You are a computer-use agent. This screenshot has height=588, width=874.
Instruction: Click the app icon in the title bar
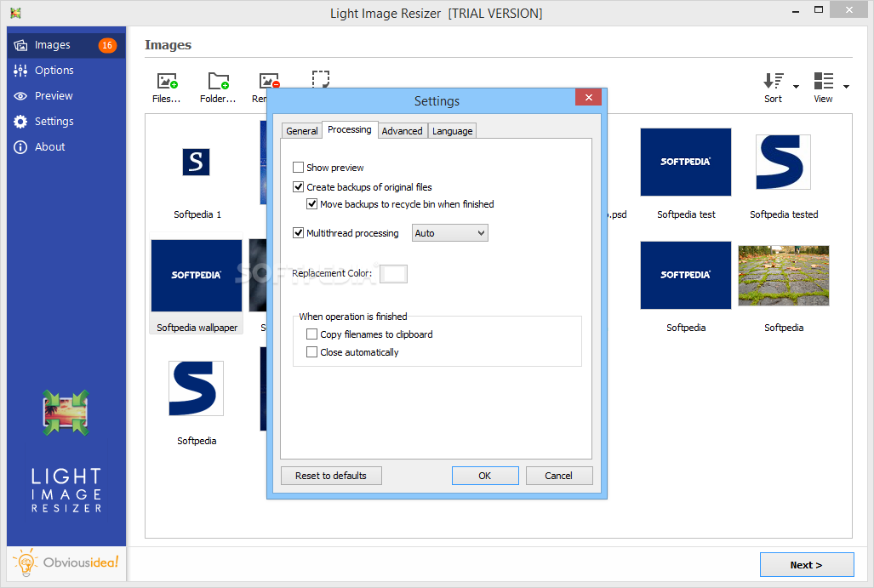15,13
